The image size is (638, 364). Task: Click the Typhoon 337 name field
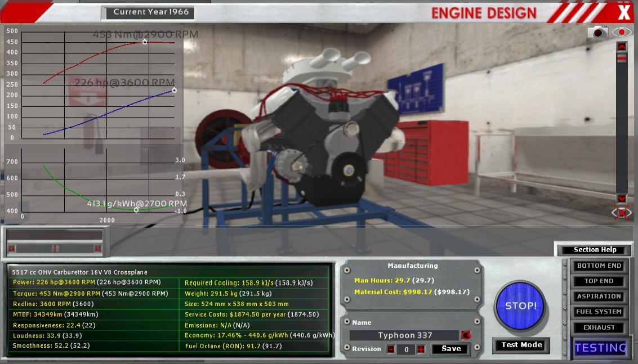(x=404, y=335)
